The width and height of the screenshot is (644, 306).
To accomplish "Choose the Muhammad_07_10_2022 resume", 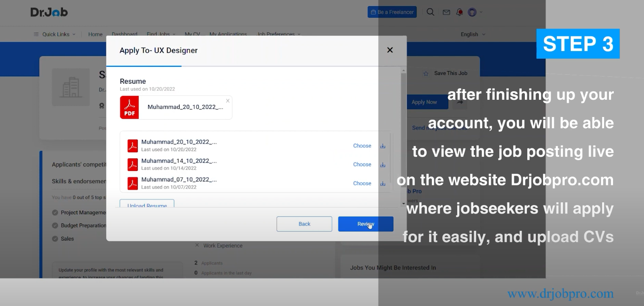I will point(362,183).
